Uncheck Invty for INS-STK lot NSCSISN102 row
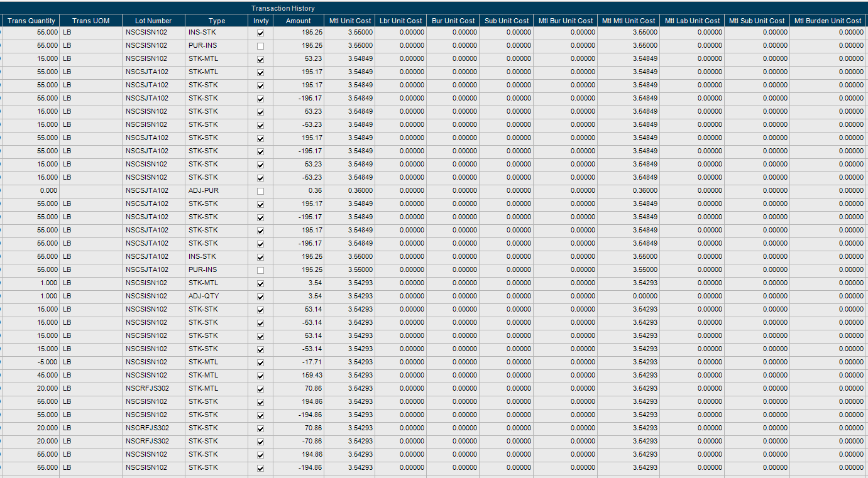The height and width of the screenshot is (478, 868). pyautogui.click(x=260, y=33)
